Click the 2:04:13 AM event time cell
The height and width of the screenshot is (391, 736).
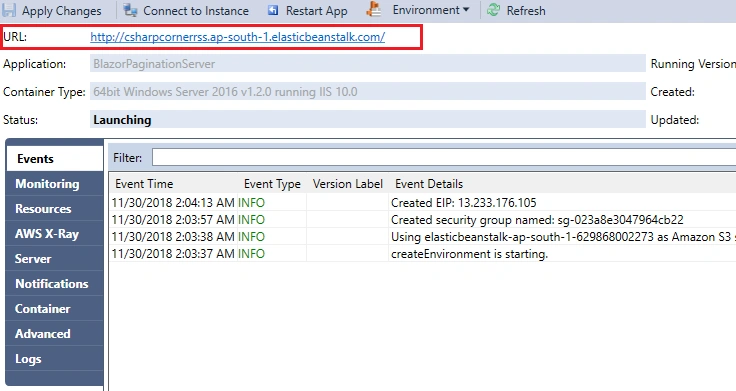pyautogui.click(x=173, y=203)
